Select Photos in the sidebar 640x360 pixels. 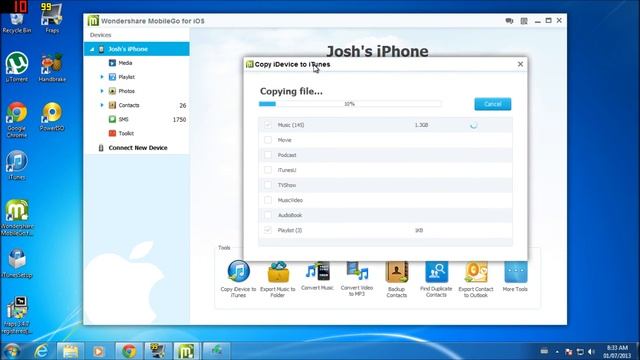[x=127, y=91]
